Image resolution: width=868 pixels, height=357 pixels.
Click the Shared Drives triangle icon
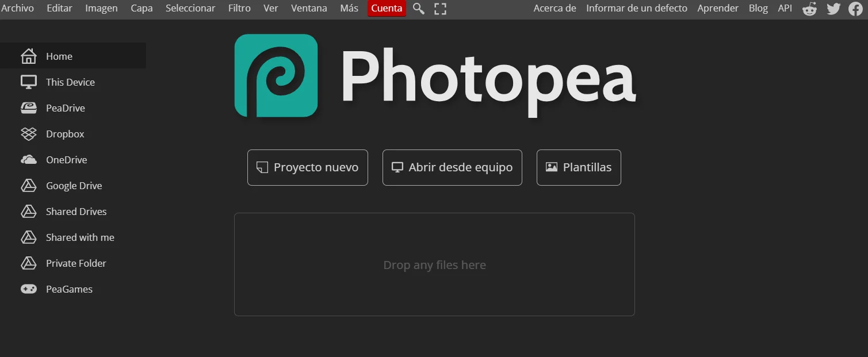(29, 212)
